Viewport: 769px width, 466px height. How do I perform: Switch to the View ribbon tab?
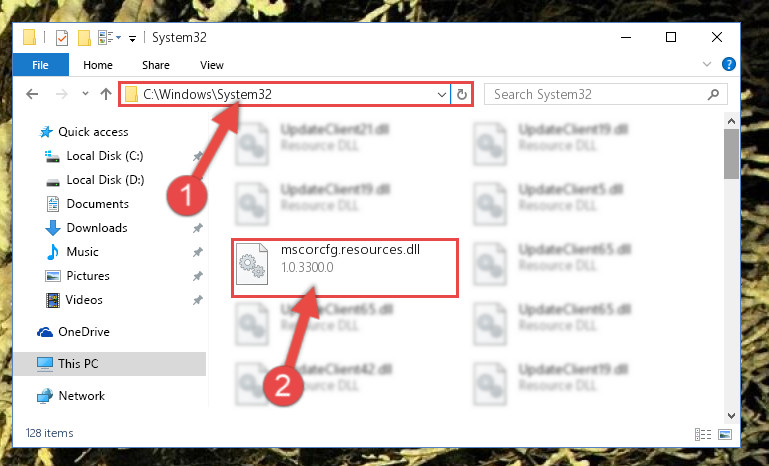point(212,65)
